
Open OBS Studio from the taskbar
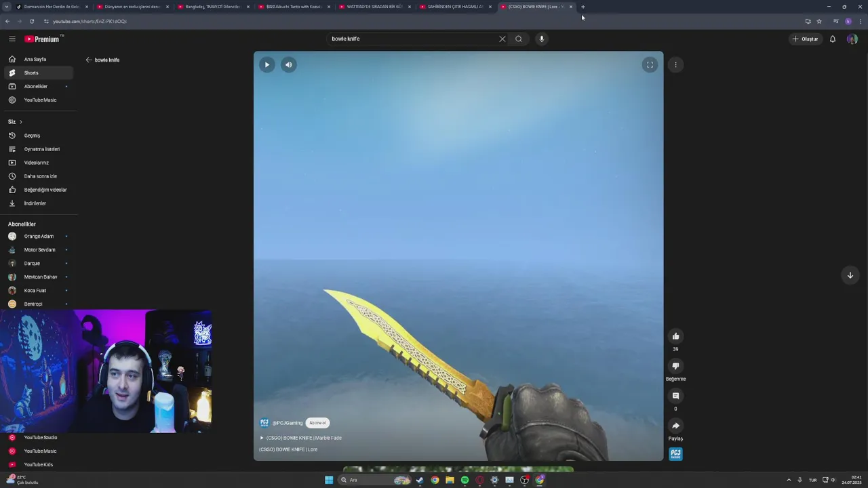tap(524, 480)
